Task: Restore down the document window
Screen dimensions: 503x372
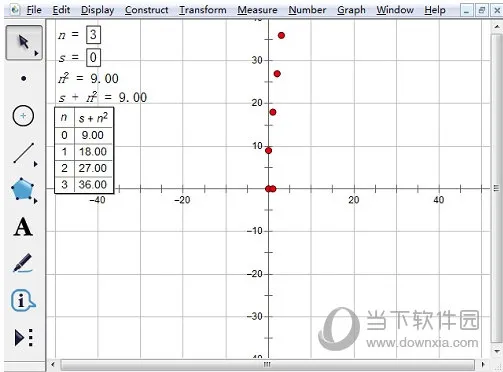Action: coord(481,11)
